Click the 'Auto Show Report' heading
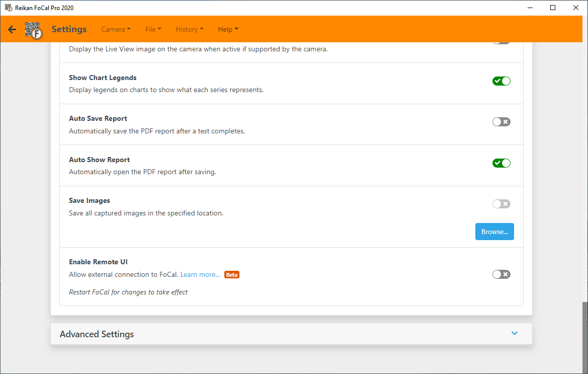The image size is (588, 374). [100, 160]
